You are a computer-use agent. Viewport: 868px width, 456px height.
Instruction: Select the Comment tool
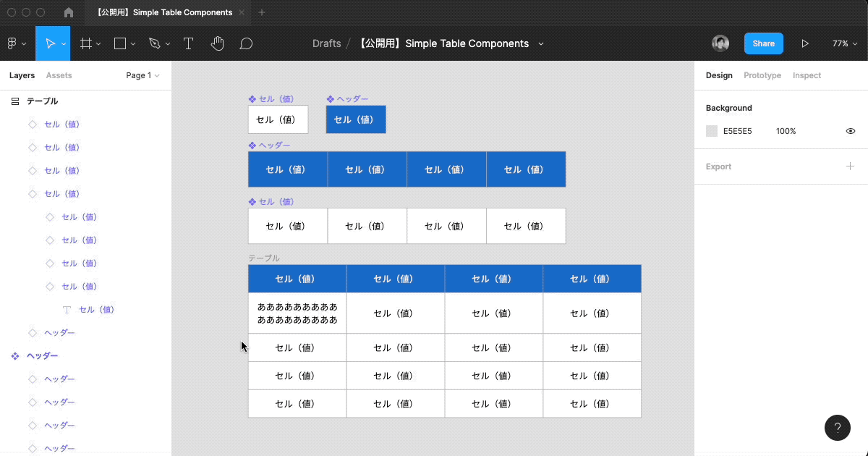click(x=246, y=43)
